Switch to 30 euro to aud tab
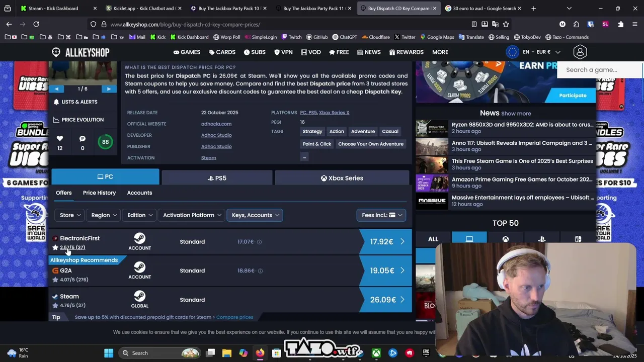 click(x=484, y=9)
